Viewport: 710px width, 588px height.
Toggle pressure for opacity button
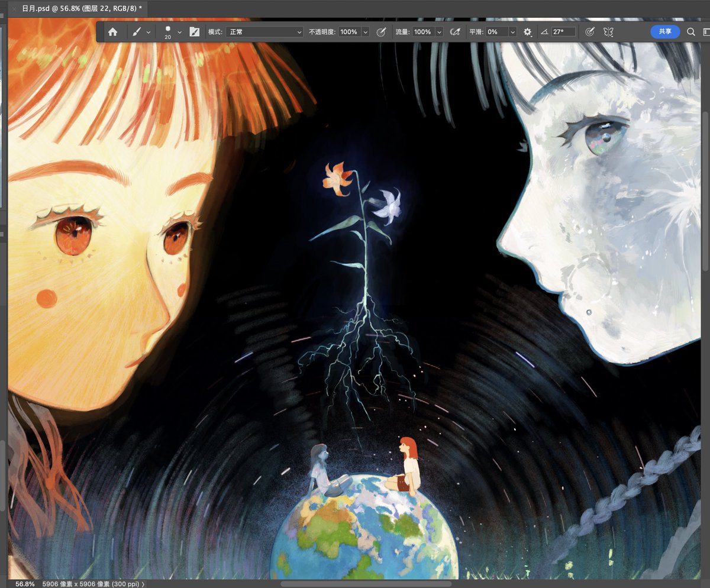tap(382, 32)
